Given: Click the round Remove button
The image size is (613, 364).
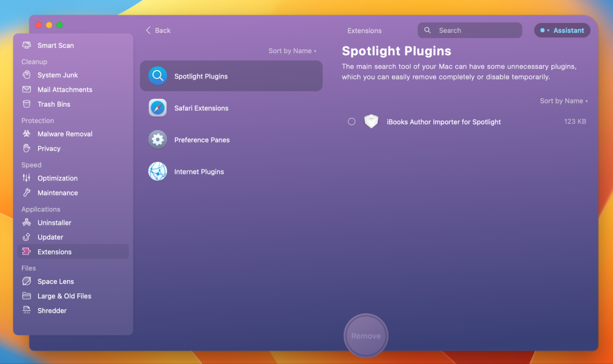Looking at the screenshot, I should (366, 336).
